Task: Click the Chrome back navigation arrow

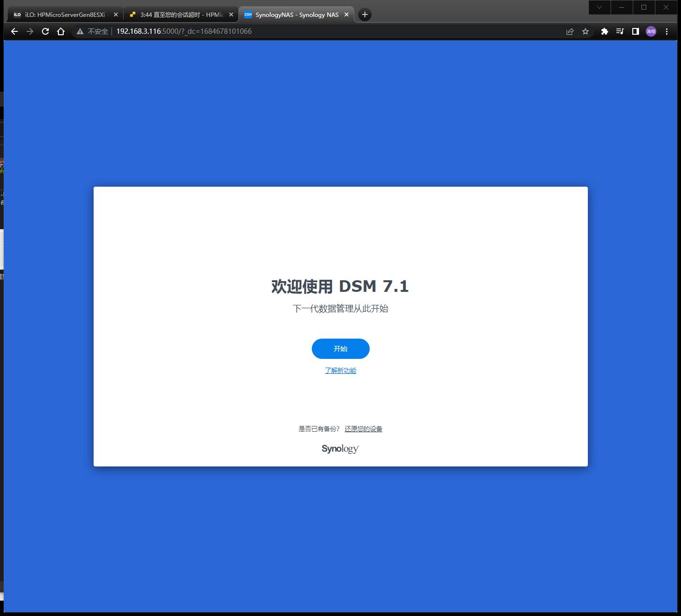Action: pyautogui.click(x=14, y=31)
